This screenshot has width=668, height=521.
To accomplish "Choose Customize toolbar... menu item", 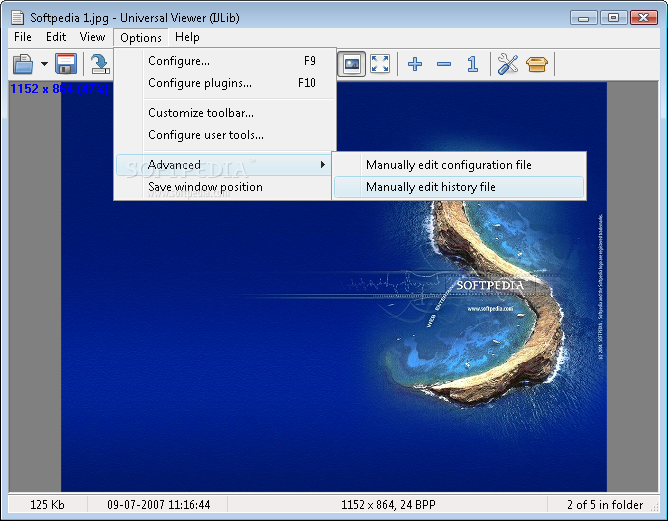I will click(225, 113).
